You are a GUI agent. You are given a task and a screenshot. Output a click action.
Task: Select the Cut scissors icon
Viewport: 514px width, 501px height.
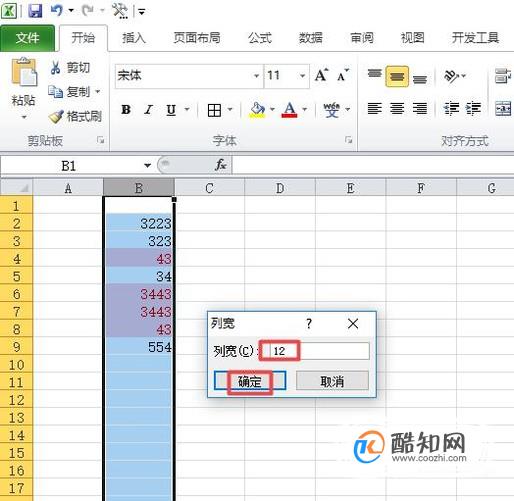(x=55, y=68)
